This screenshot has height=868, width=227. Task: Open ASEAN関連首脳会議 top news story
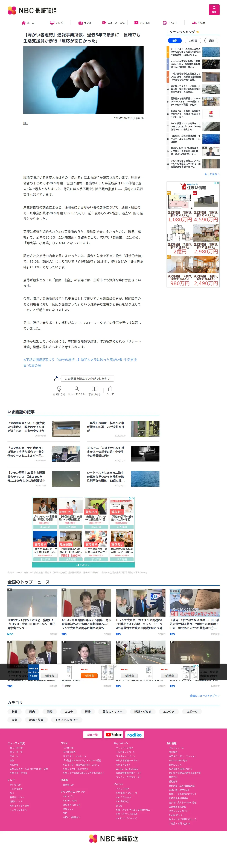coord(86,612)
